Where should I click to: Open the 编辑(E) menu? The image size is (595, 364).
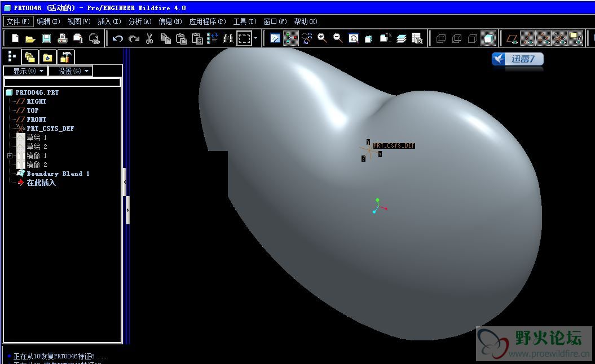tap(48, 21)
